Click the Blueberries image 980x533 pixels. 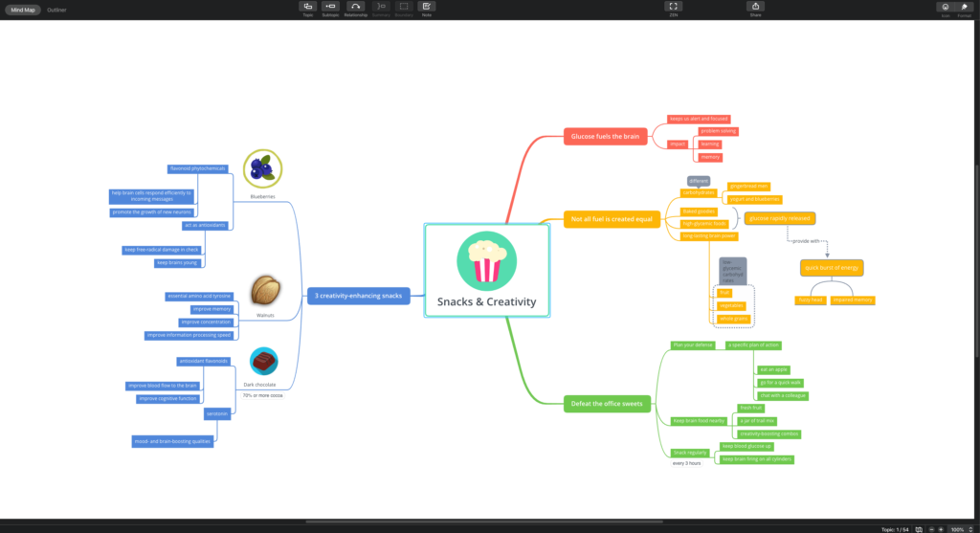[x=261, y=169]
